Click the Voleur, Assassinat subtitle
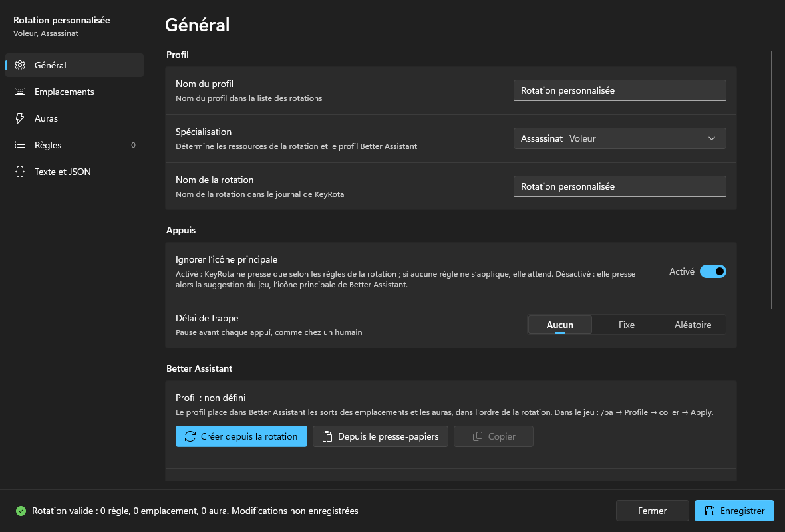785x532 pixels. click(45, 33)
